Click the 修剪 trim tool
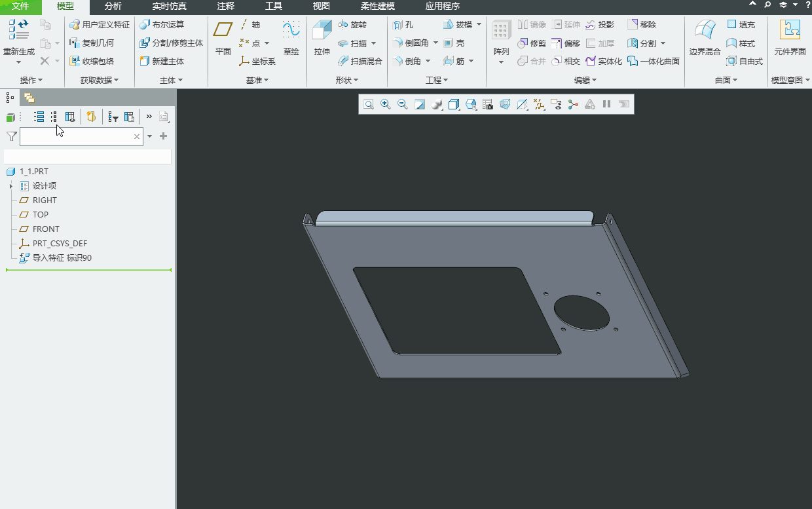 pos(531,43)
